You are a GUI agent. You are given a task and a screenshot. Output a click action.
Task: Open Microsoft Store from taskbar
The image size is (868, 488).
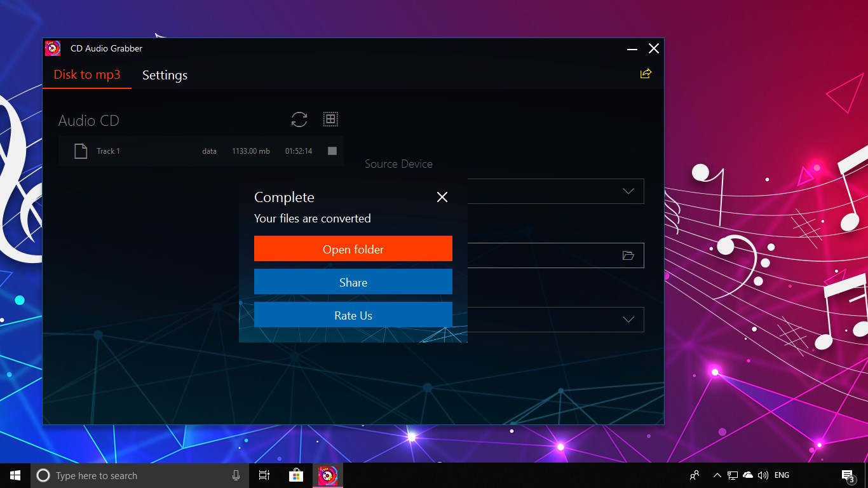(296, 475)
